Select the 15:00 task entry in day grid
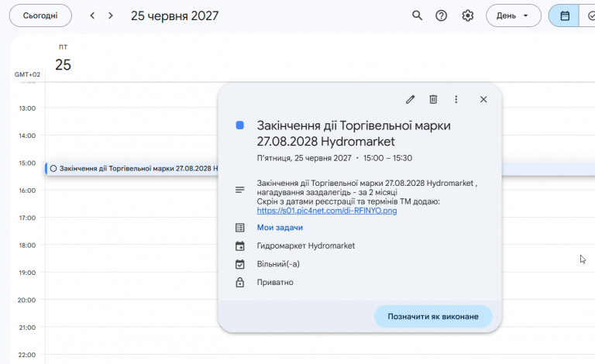This screenshot has height=364, width=595. pos(132,168)
